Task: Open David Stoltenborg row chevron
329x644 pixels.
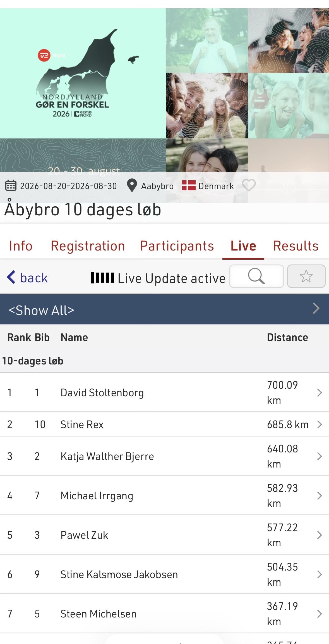Action: coord(320,393)
